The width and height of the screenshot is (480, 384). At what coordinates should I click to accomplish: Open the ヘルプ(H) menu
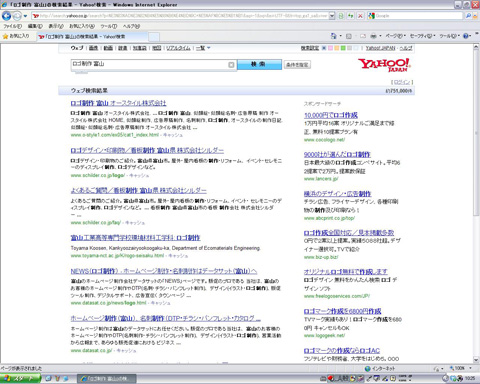(x=131, y=26)
